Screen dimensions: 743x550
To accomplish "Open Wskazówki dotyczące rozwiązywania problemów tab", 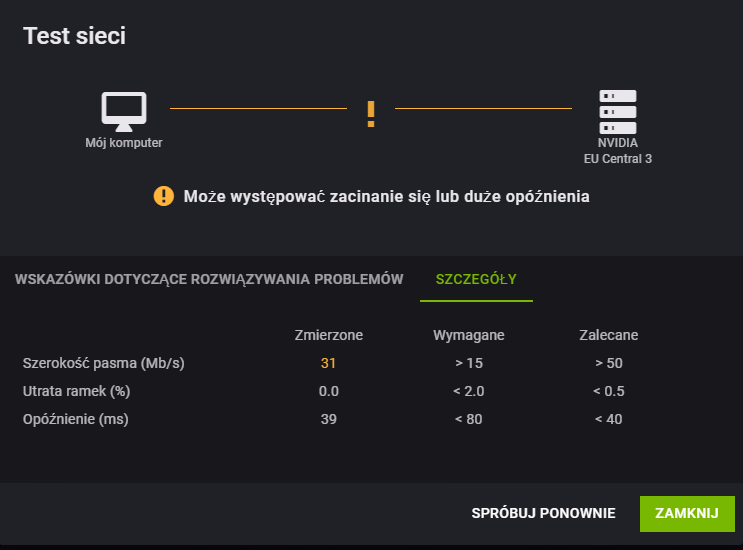I will coord(209,279).
